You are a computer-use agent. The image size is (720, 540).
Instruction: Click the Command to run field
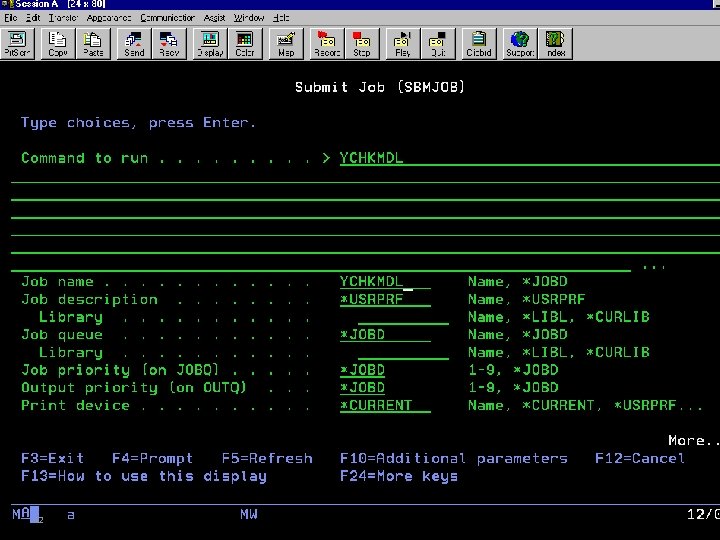click(x=529, y=158)
